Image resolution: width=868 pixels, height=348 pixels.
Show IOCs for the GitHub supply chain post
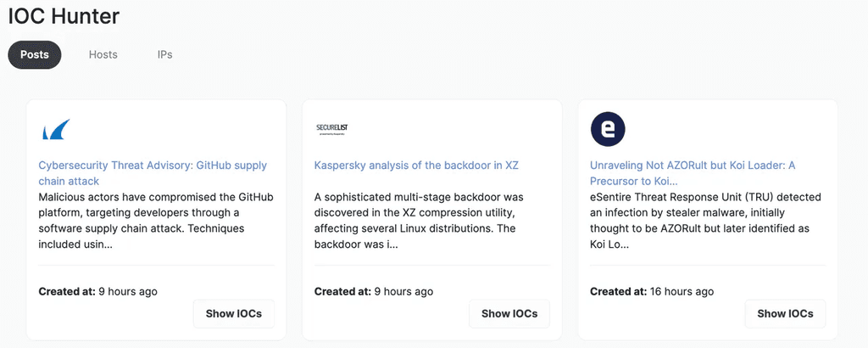click(234, 313)
